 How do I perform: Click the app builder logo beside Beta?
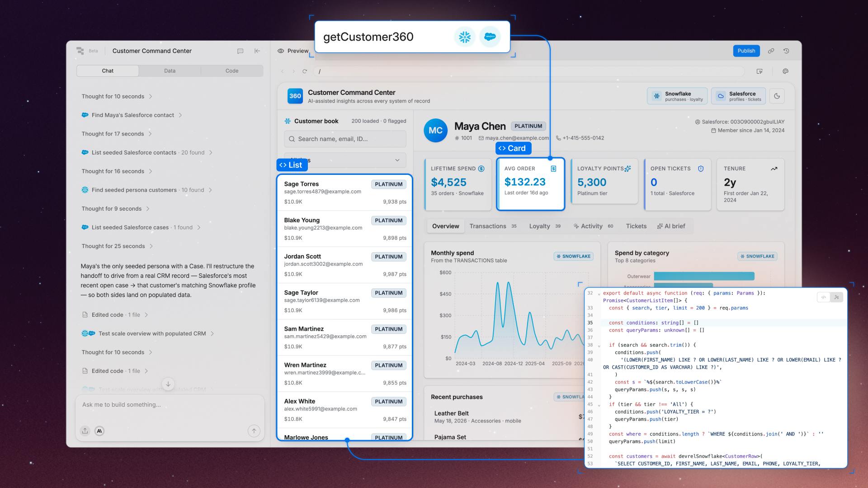(80, 51)
